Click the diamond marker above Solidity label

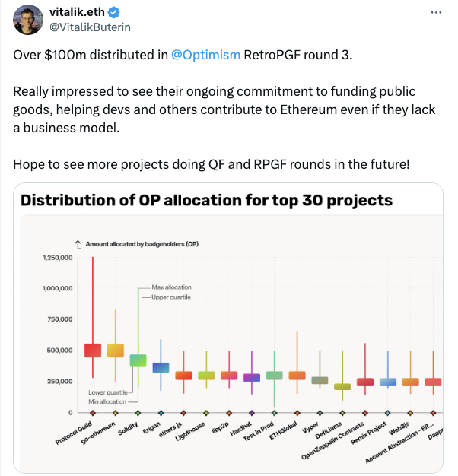coord(138,413)
